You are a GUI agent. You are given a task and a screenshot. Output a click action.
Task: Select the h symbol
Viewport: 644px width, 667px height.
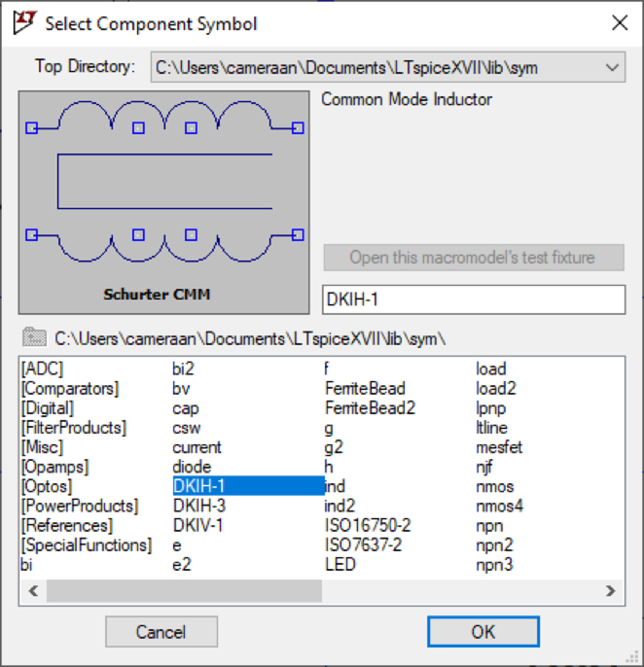click(x=329, y=467)
